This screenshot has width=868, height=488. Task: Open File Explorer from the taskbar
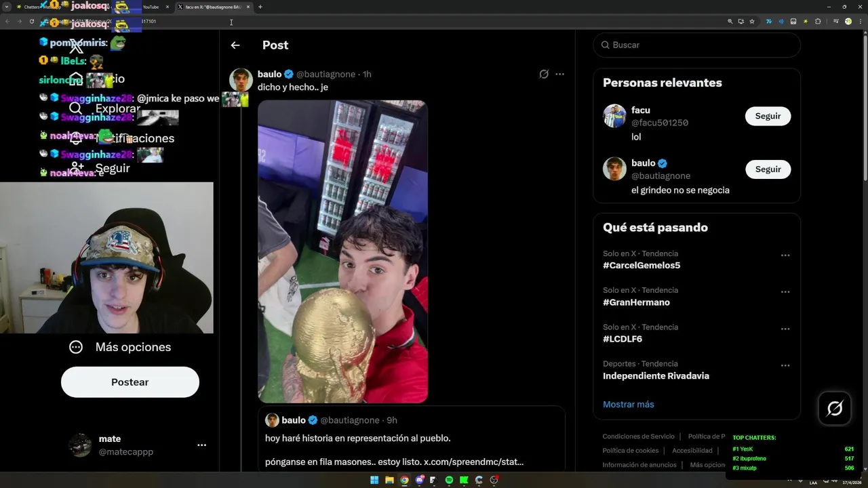tap(390, 480)
